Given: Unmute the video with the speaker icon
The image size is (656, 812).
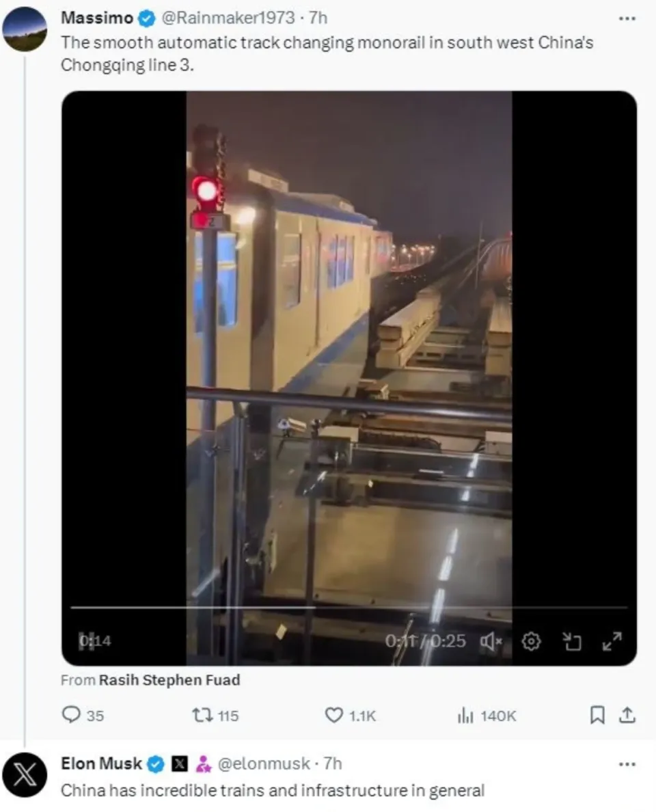Looking at the screenshot, I should click(492, 641).
